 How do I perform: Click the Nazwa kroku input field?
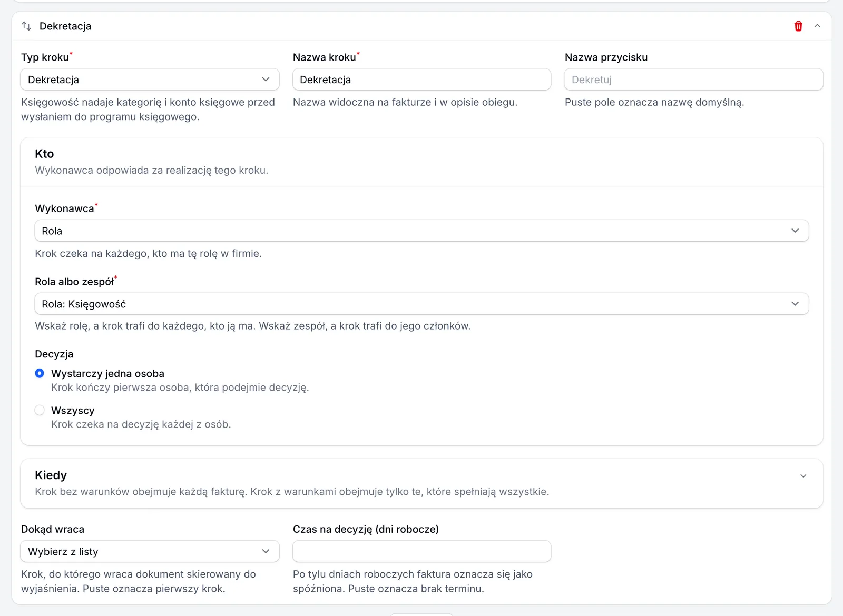click(x=421, y=80)
